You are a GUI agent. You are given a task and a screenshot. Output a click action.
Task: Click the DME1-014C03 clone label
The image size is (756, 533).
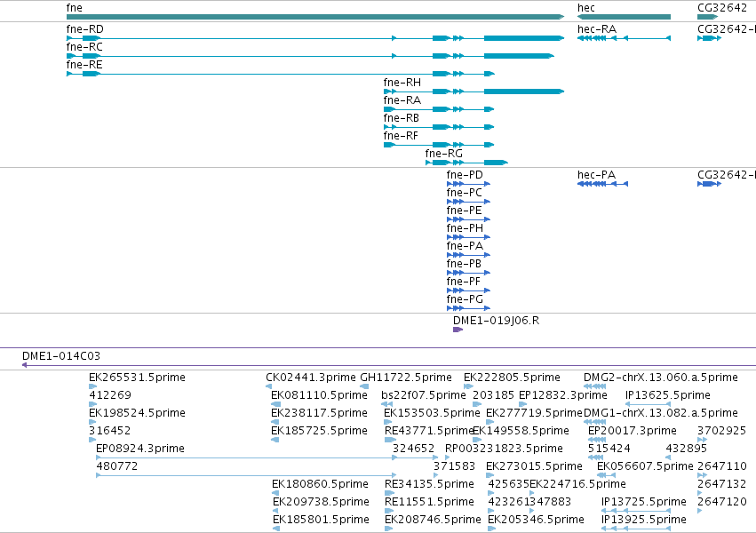click(x=61, y=356)
